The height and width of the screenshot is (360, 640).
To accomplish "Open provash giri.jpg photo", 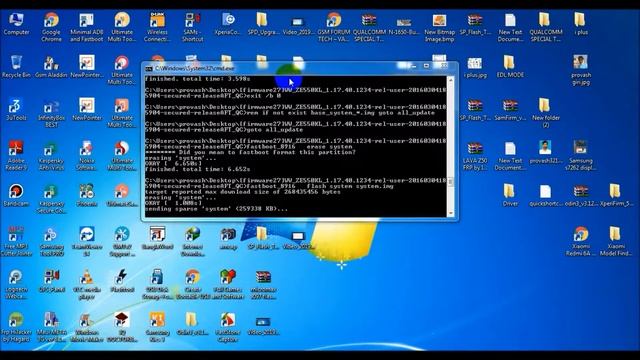I will (x=580, y=70).
